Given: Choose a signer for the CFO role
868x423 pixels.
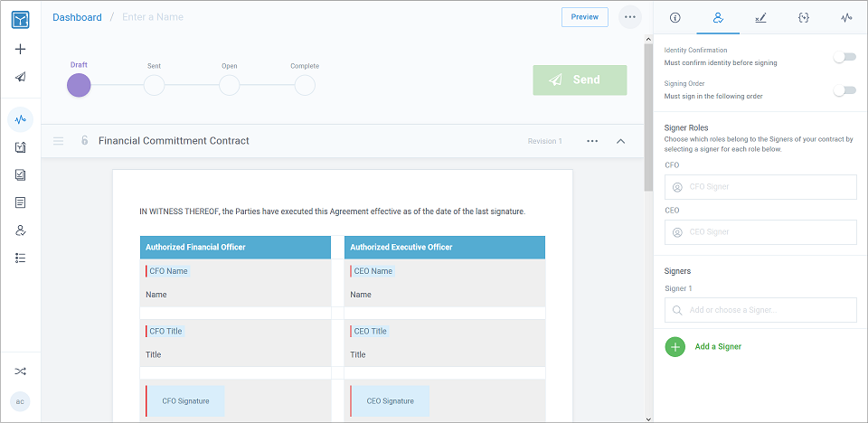Looking at the screenshot, I should [x=760, y=187].
